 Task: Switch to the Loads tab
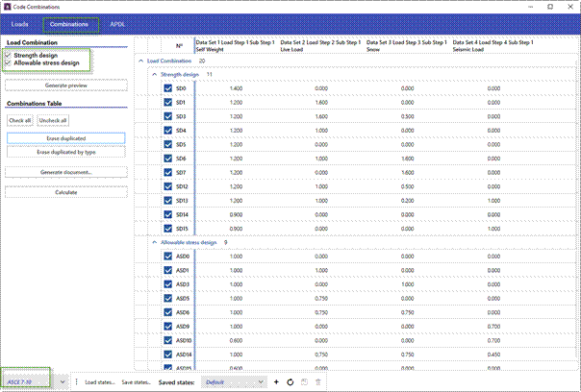click(x=19, y=24)
